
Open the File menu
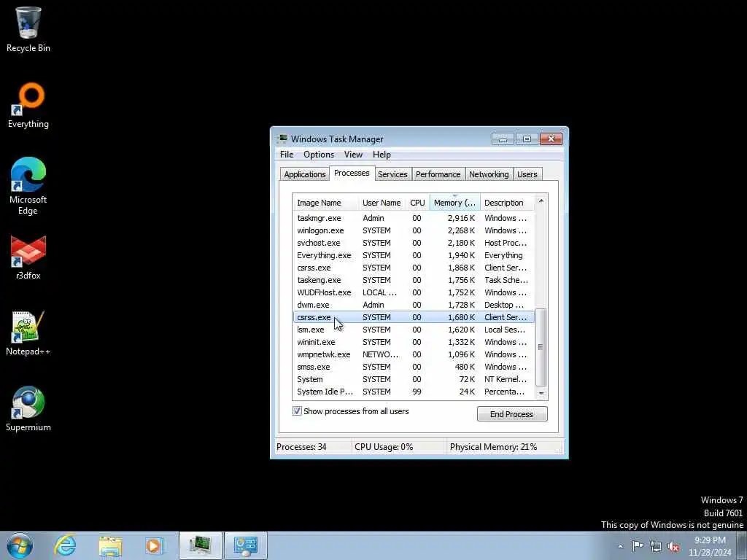click(287, 155)
